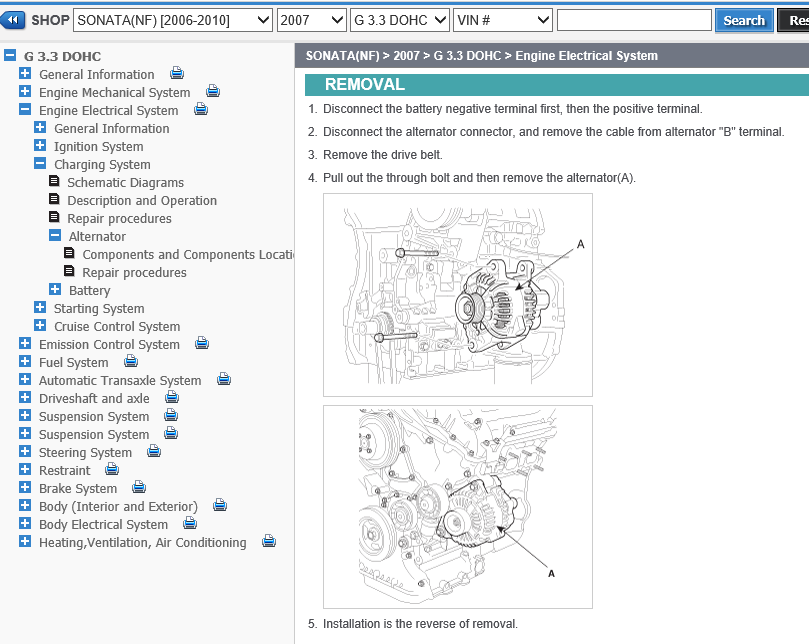
Task: Collapse the Charging System node
Action: pyautogui.click(x=40, y=164)
